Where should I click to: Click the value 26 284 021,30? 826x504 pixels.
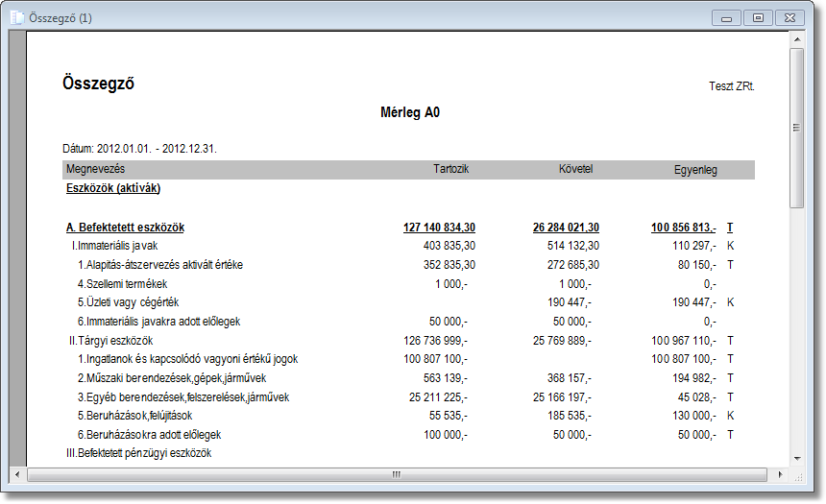[x=566, y=228]
